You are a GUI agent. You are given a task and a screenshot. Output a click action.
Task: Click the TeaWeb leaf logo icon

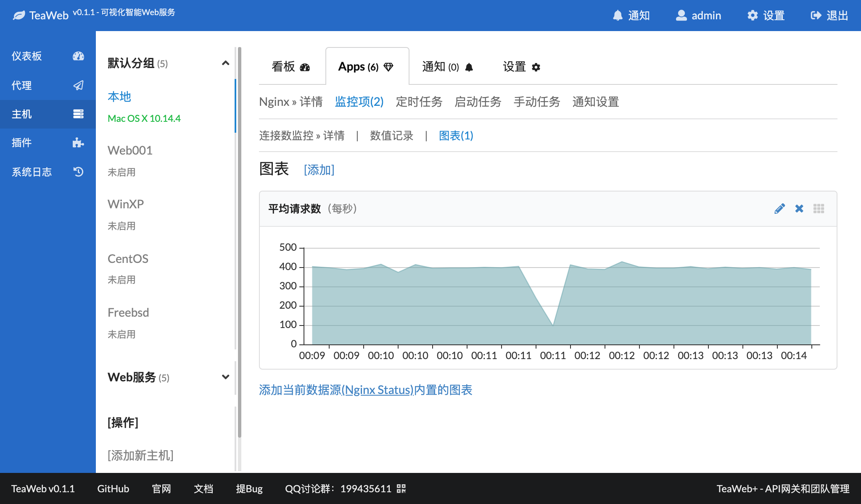[19, 16]
